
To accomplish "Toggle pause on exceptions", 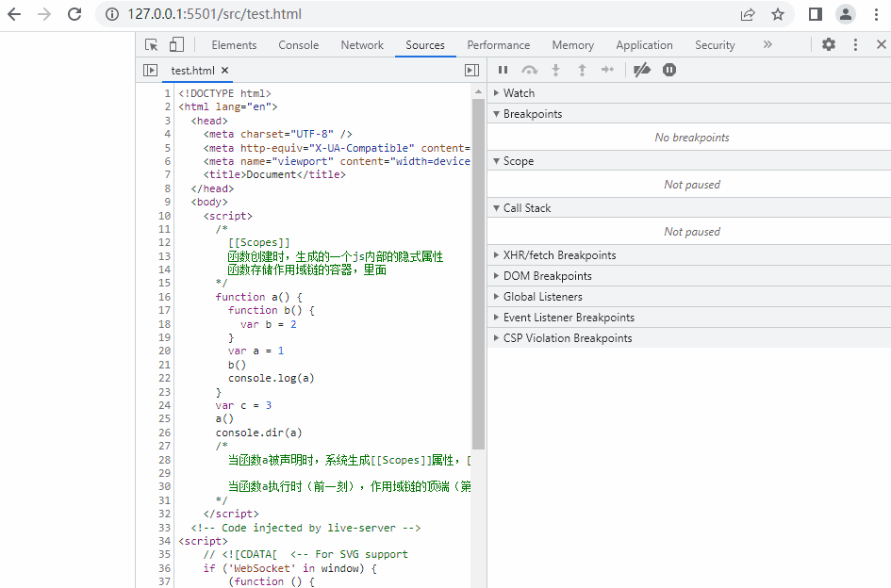I will [669, 70].
